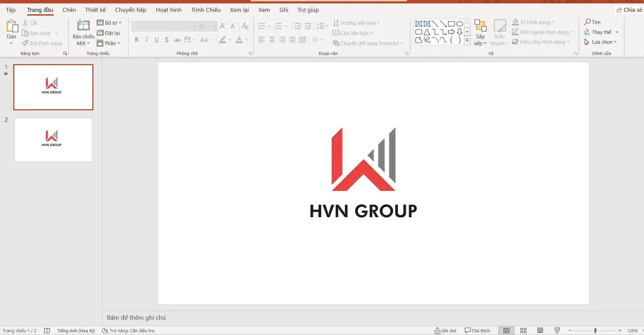Open the Thiết kế ribbon tab
Viewport: 644px width, 335px height.
[x=95, y=10]
